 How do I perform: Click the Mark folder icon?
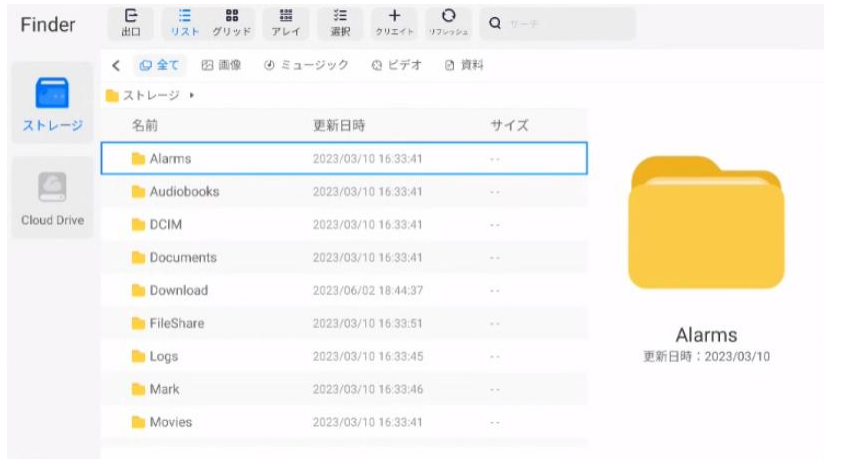[x=139, y=389]
